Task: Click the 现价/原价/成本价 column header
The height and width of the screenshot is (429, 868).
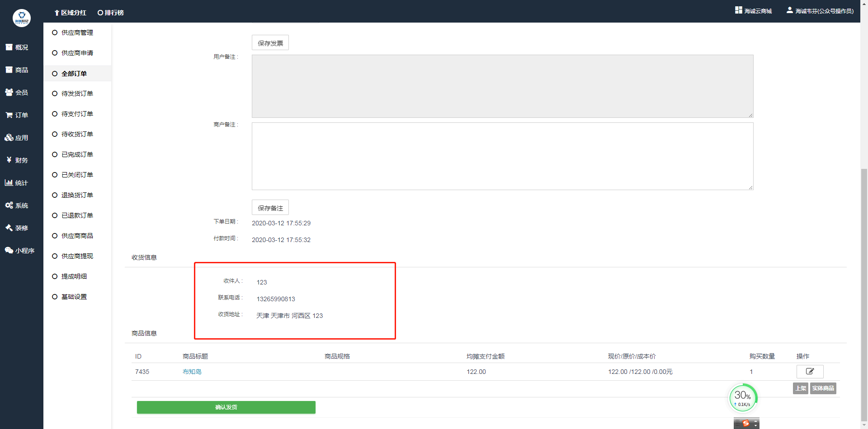Action: tap(632, 356)
